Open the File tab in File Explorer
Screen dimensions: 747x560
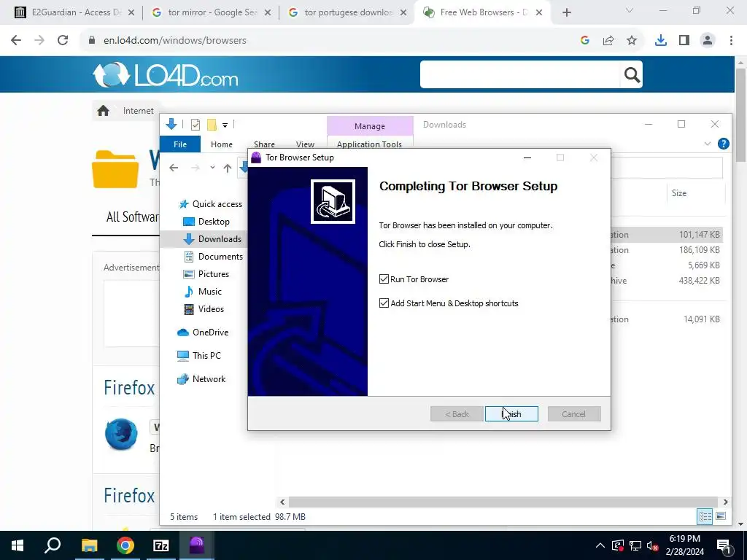[180, 144]
